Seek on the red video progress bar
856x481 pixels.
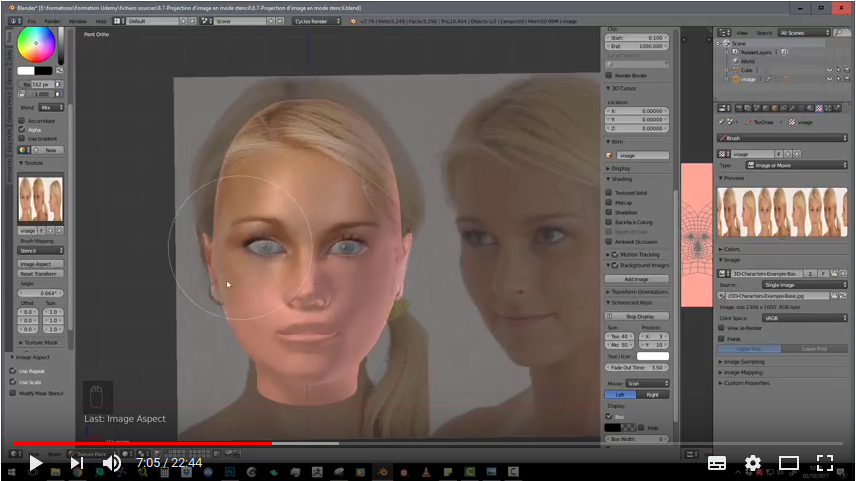point(142,443)
